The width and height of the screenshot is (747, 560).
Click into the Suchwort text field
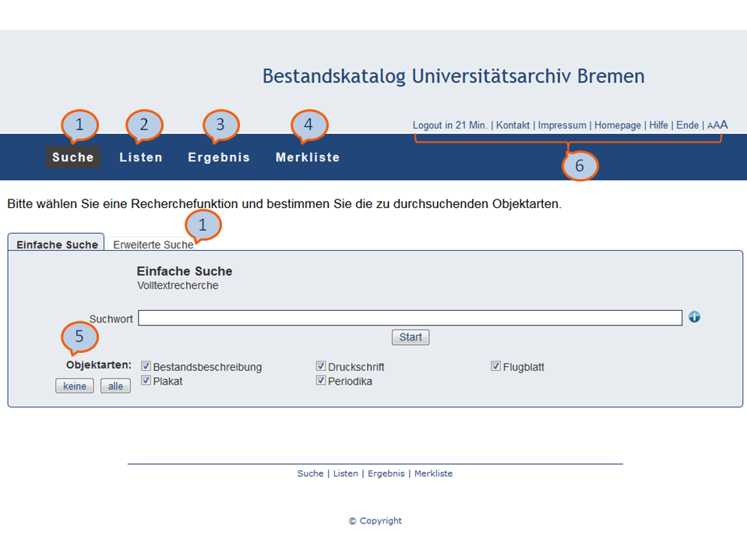coord(410,318)
